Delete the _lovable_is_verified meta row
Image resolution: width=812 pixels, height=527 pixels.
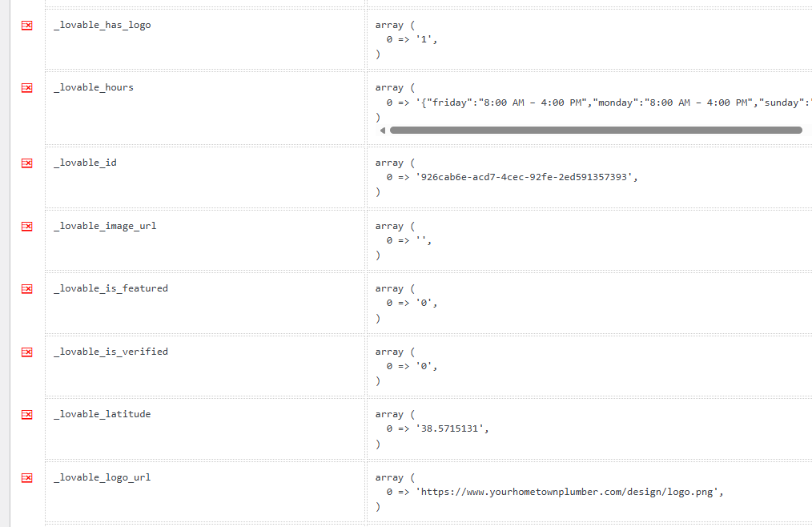[27, 352]
